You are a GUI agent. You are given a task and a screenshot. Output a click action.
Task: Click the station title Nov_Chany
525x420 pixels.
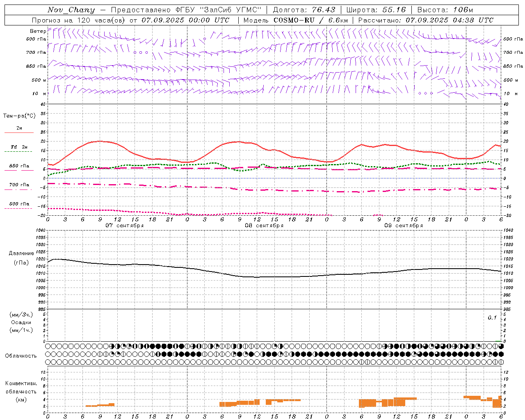coord(71,10)
